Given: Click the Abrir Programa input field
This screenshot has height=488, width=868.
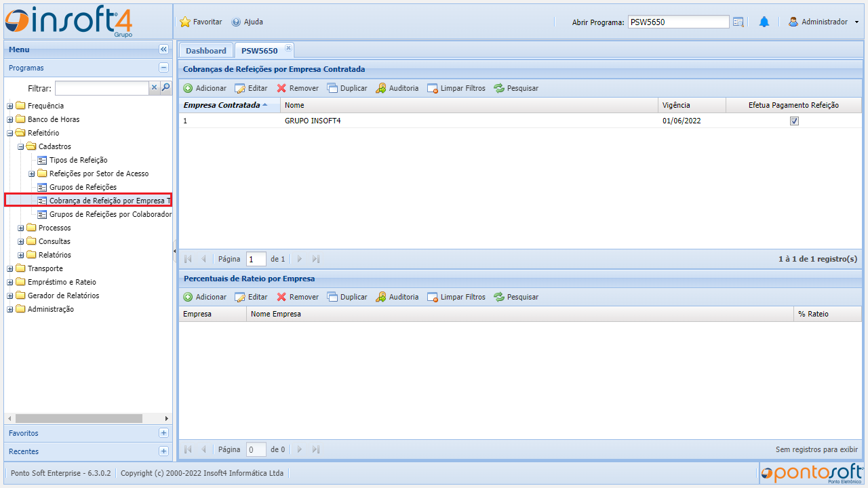Looking at the screenshot, I should (x=678, y=22).
